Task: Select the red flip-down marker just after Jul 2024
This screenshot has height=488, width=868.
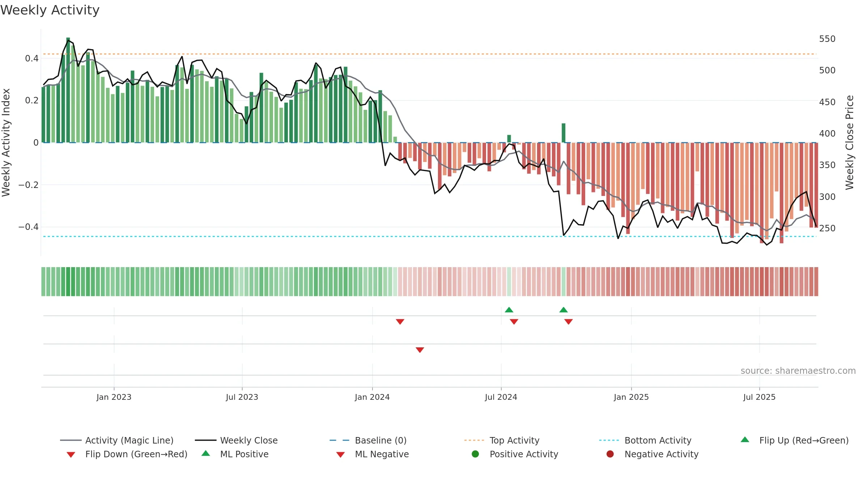Action: click(x=514, y=322)
